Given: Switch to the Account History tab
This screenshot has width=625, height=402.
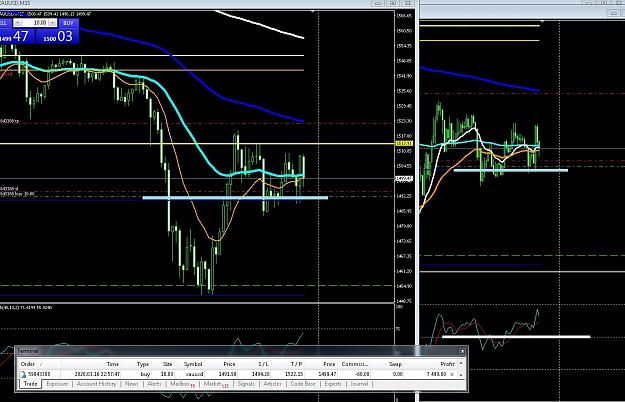Looking at the screenshot, I should pyautogui.click(x=96, y=384).
